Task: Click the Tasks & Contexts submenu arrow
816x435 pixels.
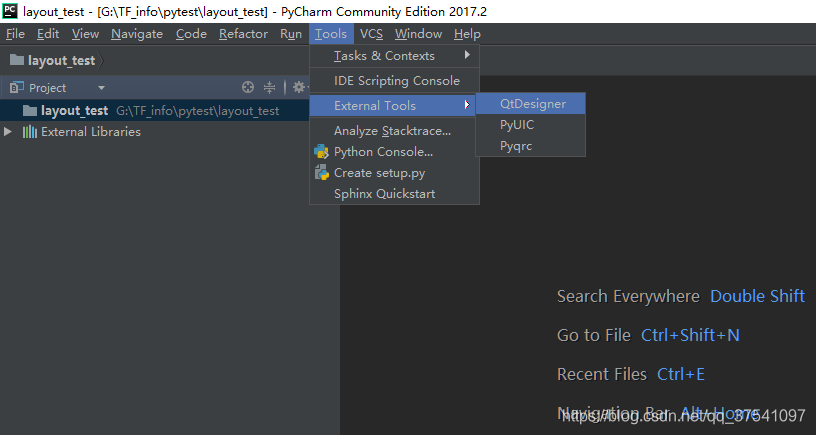Action: (467, 55)
